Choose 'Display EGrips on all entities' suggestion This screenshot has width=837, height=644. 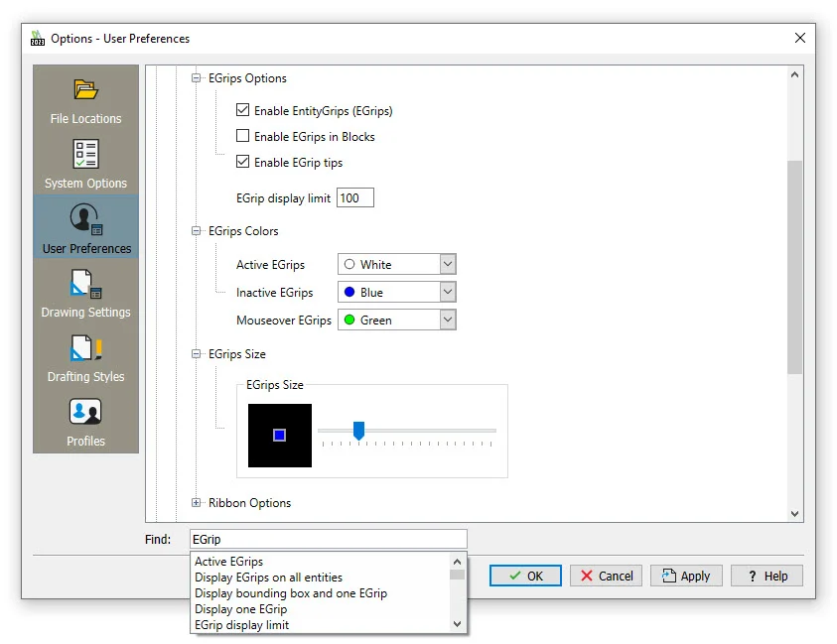coord(268,578)
